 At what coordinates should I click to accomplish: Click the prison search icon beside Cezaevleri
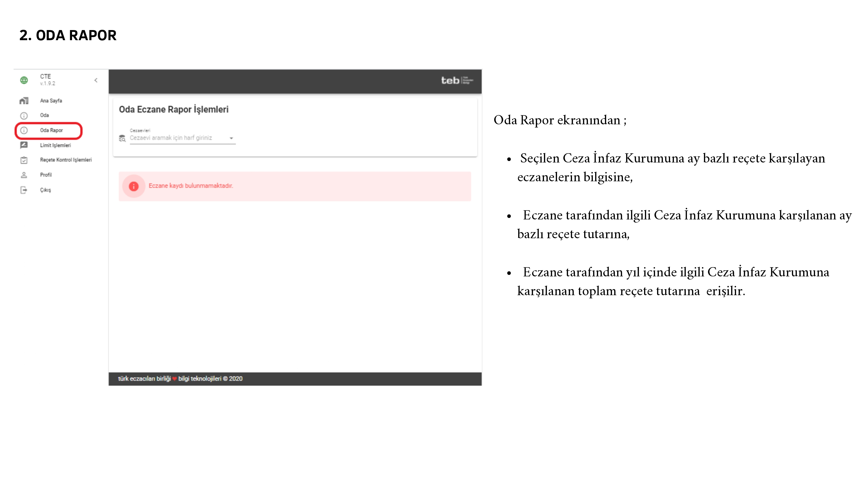tap(122, 138)
